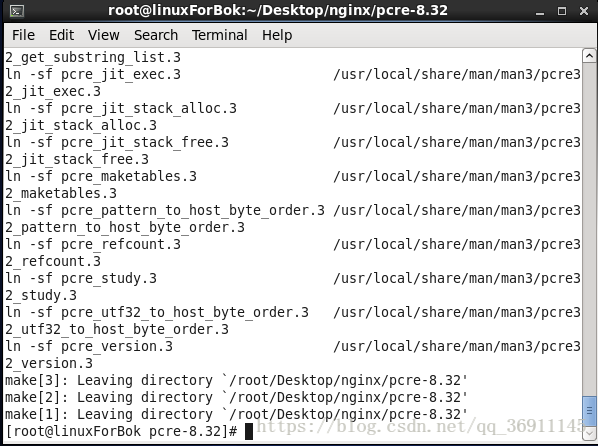Open the View menu
598x446 pixels.
click(104, 35)
